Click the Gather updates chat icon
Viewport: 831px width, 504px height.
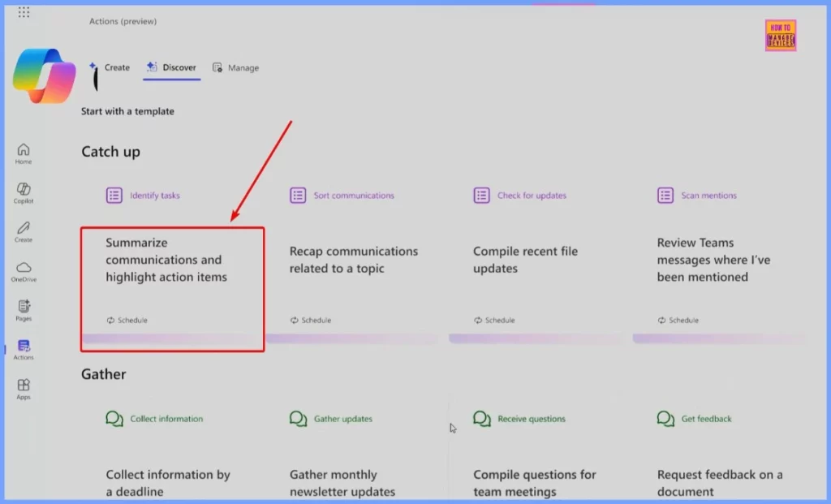tap(298, 419)
